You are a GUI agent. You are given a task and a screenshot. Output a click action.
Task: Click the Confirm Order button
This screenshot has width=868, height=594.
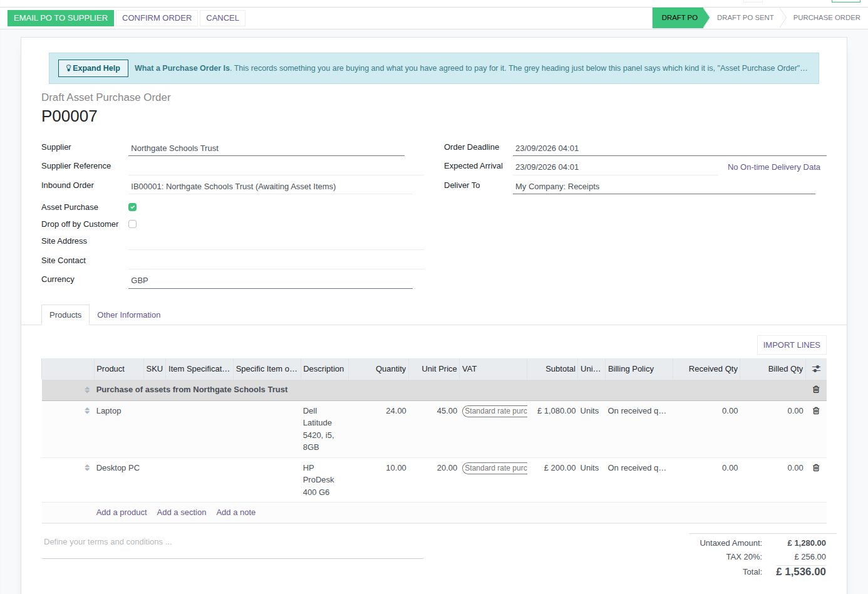click(157, 18)
